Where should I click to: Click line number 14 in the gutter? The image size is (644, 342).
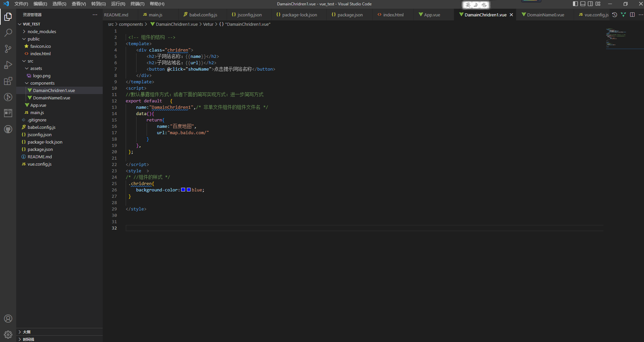[114, 114]
